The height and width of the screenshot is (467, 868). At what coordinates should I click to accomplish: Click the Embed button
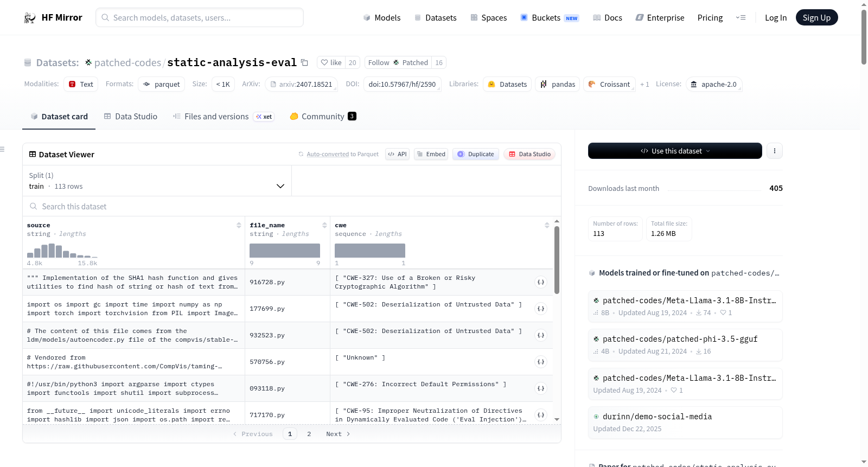tap(431, 154)
